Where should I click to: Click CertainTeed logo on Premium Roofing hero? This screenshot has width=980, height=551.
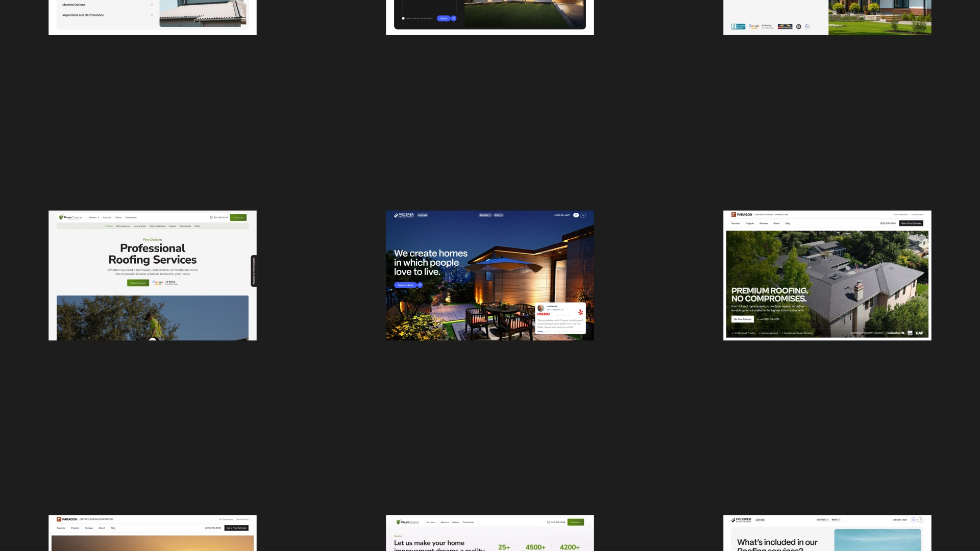coord(895,333)
